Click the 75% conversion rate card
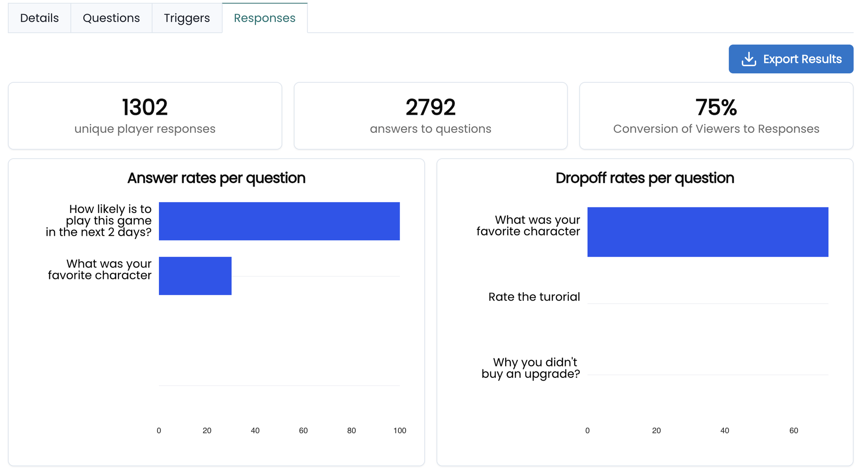Image resolution: width=868 pixels, height=472 pixels. 716,116
